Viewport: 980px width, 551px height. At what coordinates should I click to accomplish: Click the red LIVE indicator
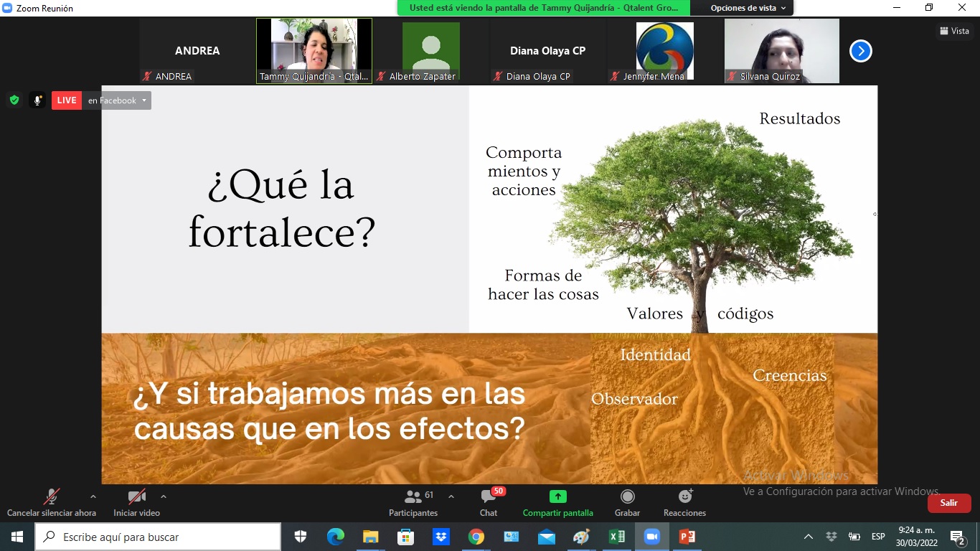(x=67, y=100)
